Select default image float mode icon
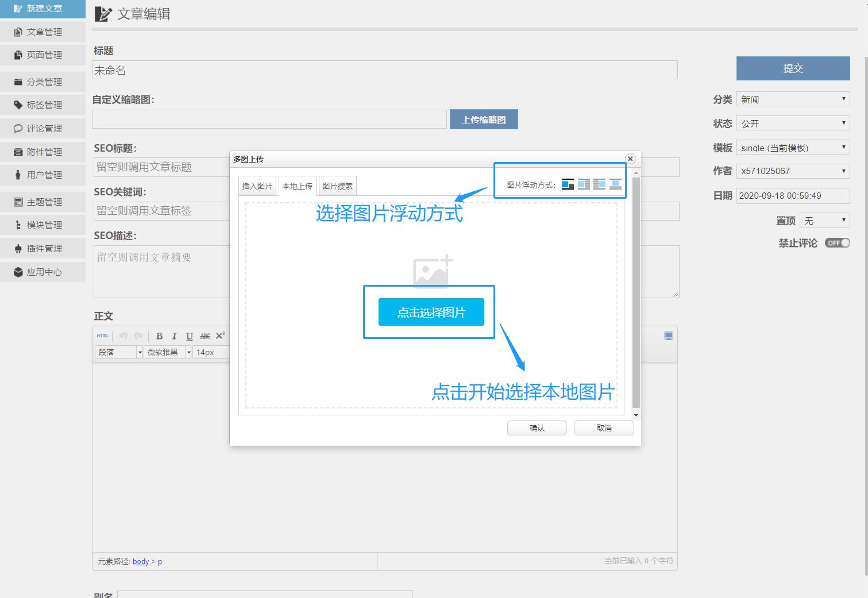868x598 pixels. 568,184
